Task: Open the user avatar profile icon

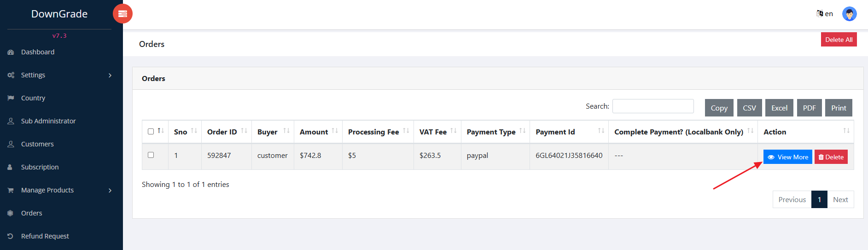Action: [849, 14]
